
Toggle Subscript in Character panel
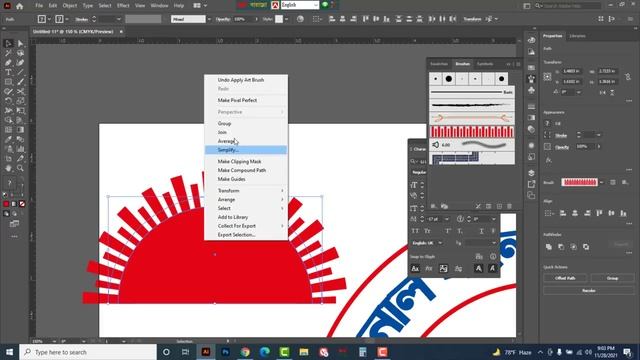[460, 231]
